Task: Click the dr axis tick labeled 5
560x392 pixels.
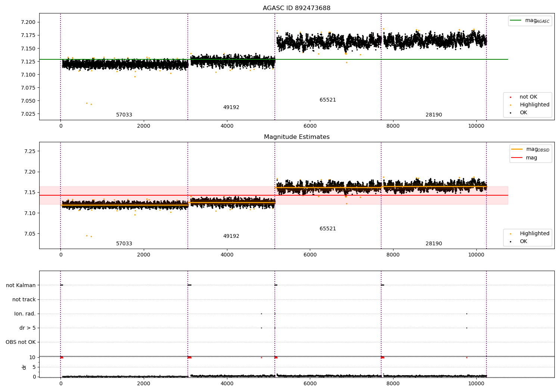Action: pos(34,367)
